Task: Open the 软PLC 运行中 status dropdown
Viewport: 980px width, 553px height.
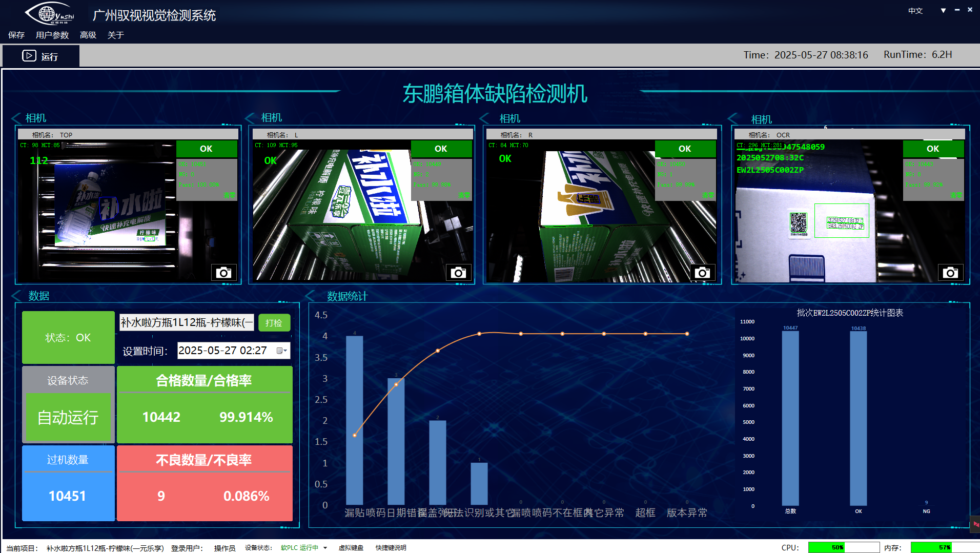Action: click(325, 548)
